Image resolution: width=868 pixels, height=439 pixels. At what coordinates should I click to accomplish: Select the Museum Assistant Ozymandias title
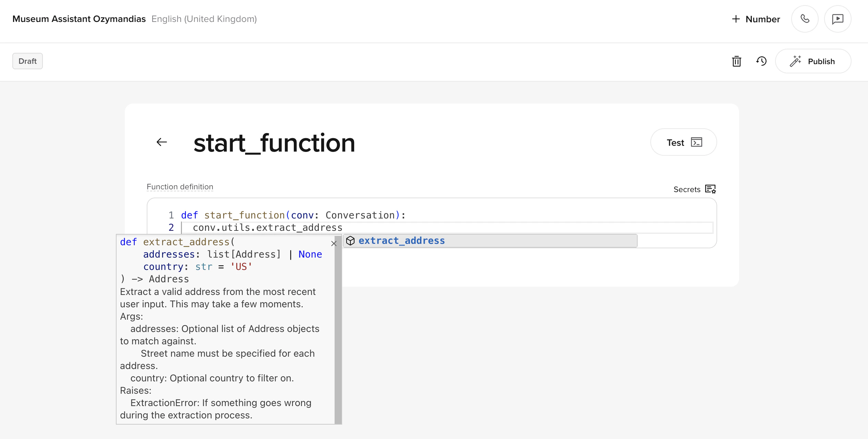tap(79, 19)
